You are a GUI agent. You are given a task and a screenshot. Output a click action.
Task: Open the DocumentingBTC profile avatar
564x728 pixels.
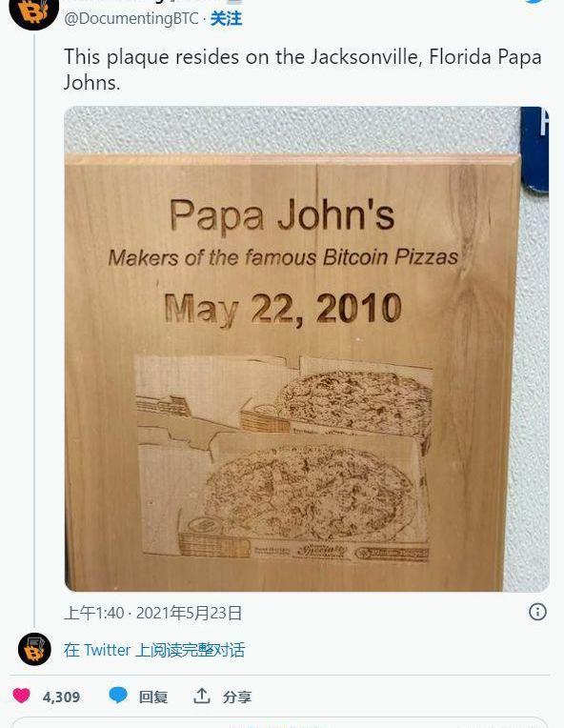[34, 11]
